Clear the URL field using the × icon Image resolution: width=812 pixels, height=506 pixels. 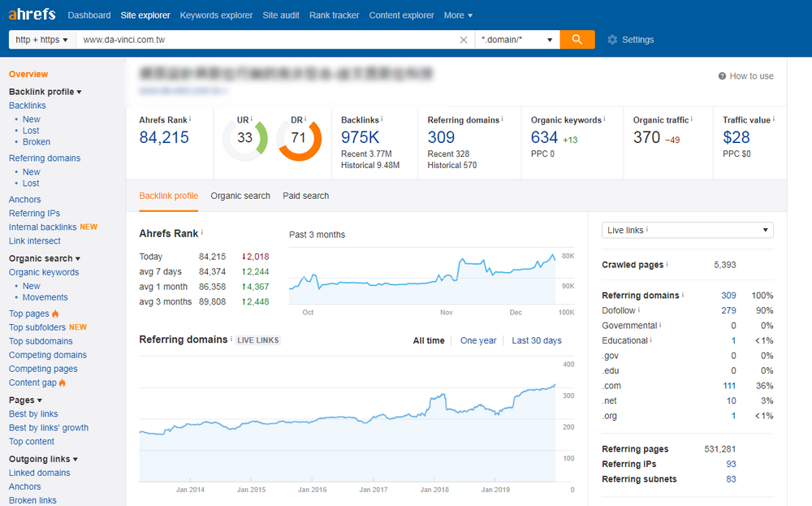(463, 39)
